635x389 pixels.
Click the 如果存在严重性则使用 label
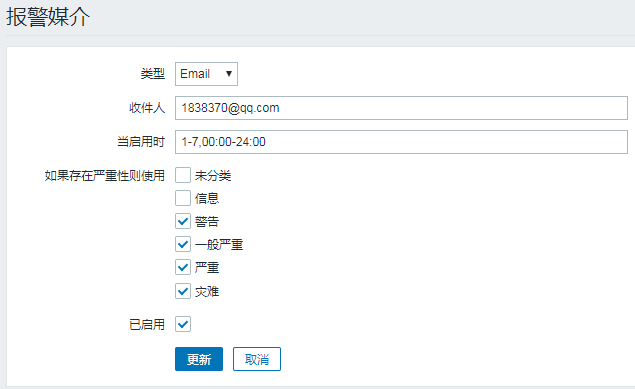tap(104, 176)
